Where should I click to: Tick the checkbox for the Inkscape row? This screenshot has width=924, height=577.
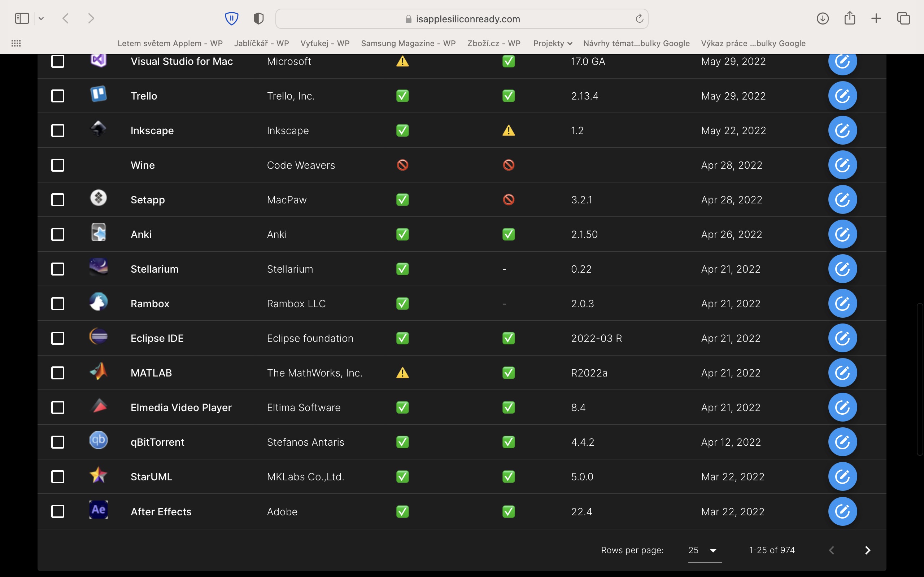(58, 131)
